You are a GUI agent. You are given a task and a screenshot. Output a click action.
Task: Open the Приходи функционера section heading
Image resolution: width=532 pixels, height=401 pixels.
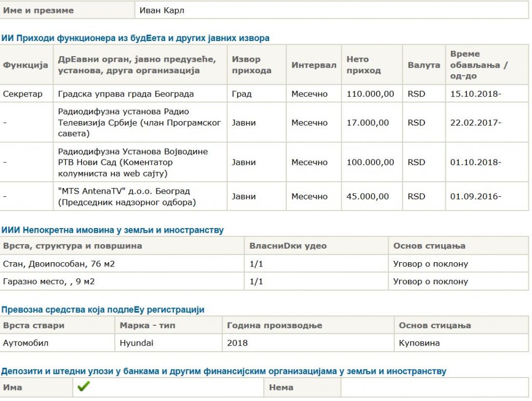point(135,38)
